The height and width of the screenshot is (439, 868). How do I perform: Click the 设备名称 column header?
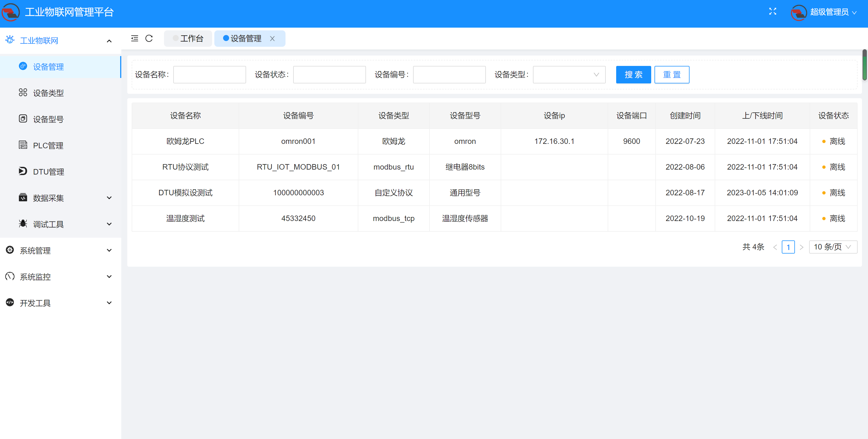tap(185, 116)
